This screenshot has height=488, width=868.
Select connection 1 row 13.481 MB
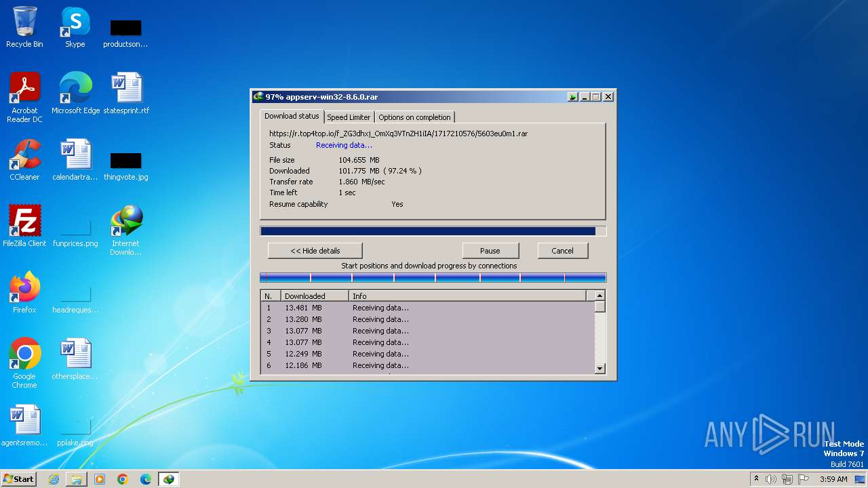428,308
